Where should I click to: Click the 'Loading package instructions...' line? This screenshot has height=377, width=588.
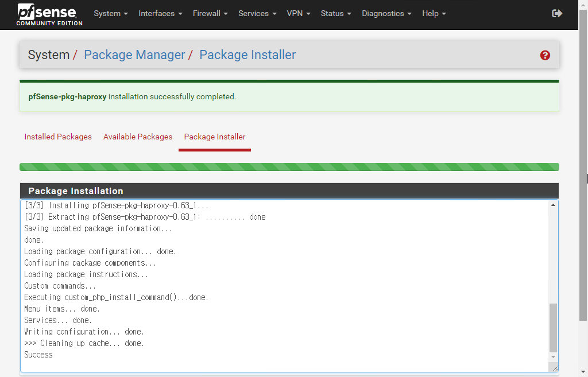coord(86,274)
